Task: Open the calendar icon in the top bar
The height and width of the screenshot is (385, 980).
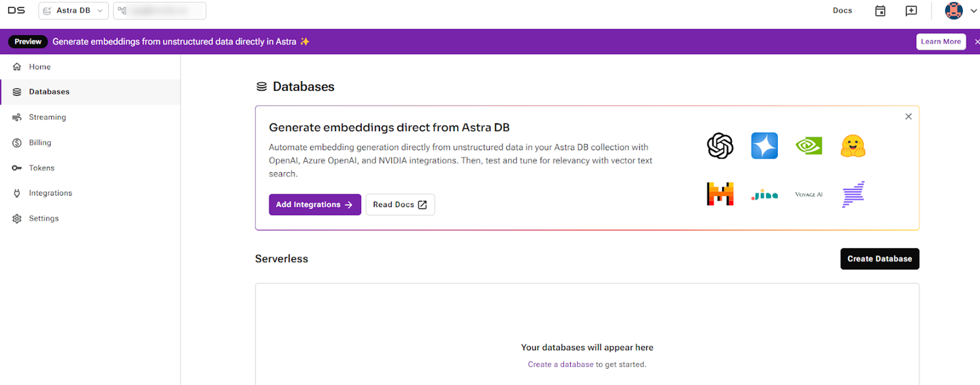Action: (880, 11)
